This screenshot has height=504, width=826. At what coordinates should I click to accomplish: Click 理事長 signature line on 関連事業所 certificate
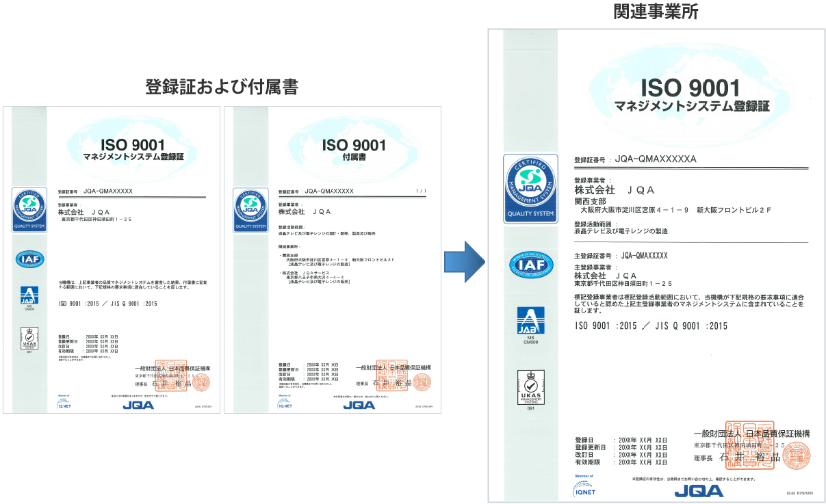pyautogui.click(x=738, y=457)
